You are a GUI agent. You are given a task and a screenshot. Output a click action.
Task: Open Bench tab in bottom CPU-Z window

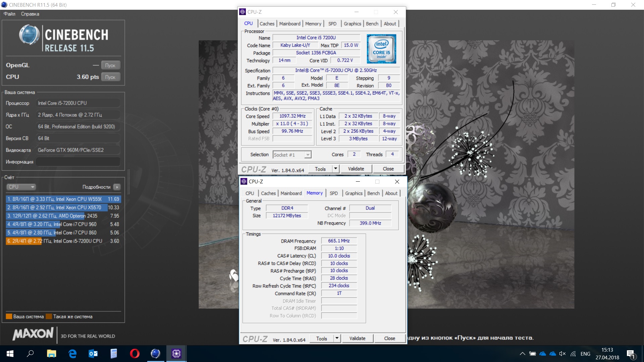pos(373,193)
